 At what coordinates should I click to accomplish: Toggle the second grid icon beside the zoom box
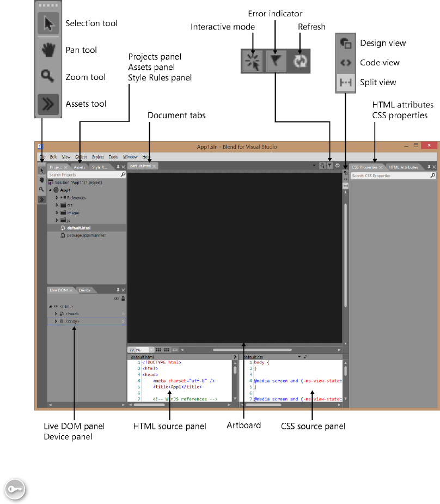tap(167, 350)
